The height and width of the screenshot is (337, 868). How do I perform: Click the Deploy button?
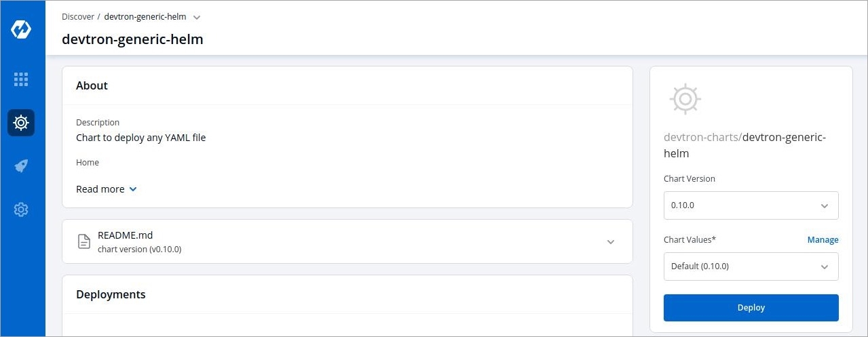[x=751, y=308]
